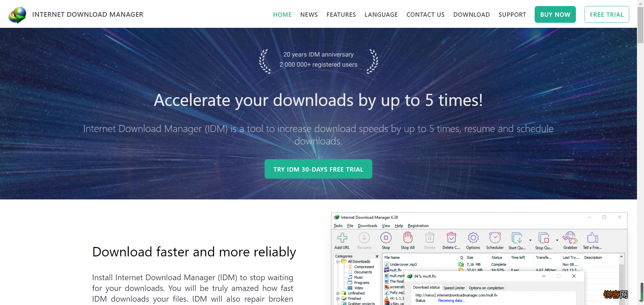Click the queue icon in the Undercover.mp3 row
The width and height of the screenshot is (644, 305).
click(461, 264)
